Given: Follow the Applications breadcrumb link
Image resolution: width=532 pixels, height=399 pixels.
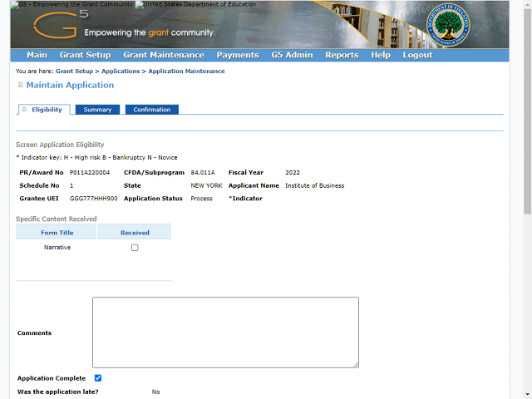Looking at the screenshot, I should click(121, 71).
